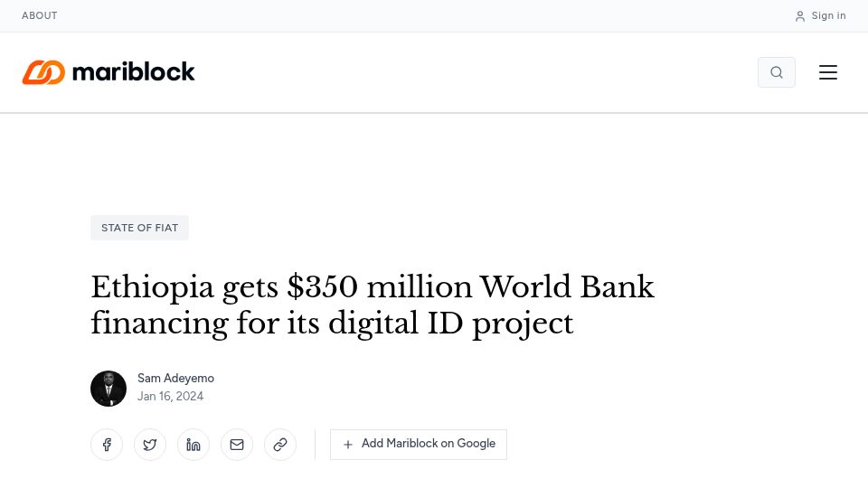Click the Jan 16, 2024 date
This screenshot has width=868, height=488.
pos(171,396)
